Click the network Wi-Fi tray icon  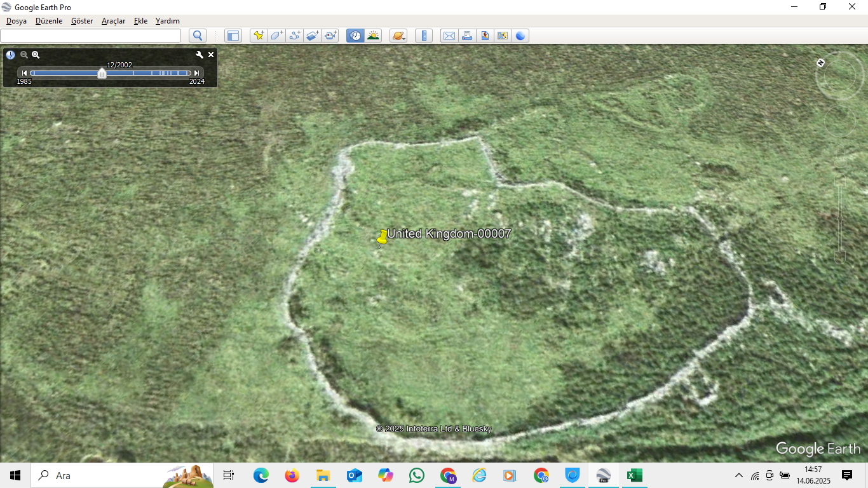coord(755,475)
